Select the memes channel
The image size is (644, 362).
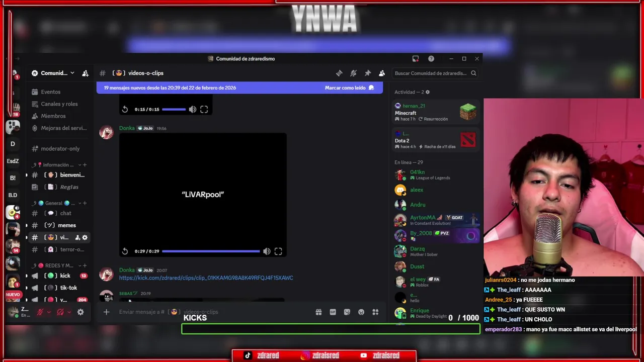(x=59, y=225)
